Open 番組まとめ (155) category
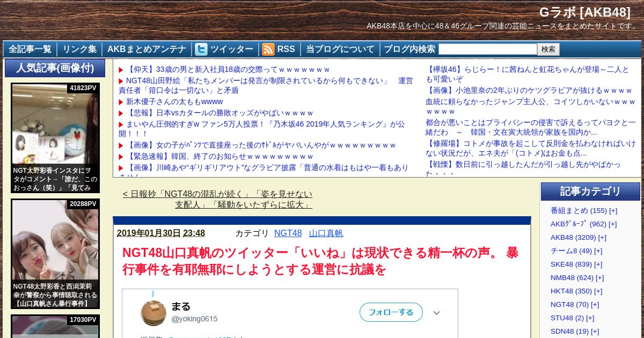The width and height of the screenshot is (644, 338). point(579,210)
